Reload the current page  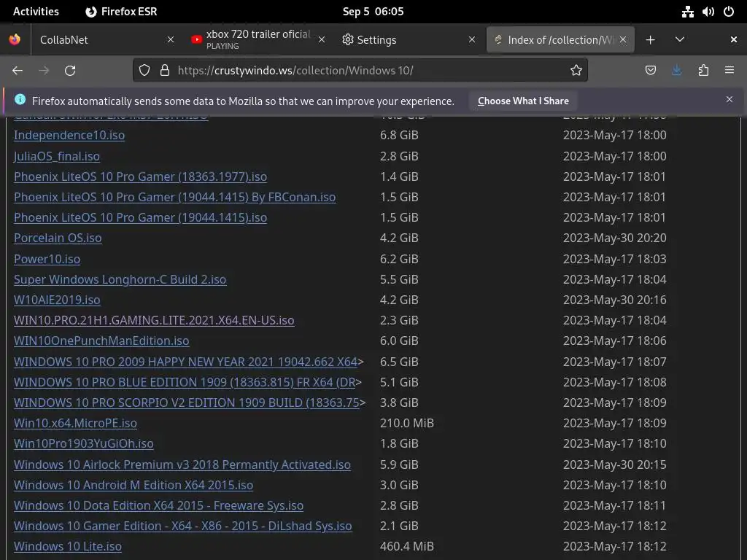(70, 71)
